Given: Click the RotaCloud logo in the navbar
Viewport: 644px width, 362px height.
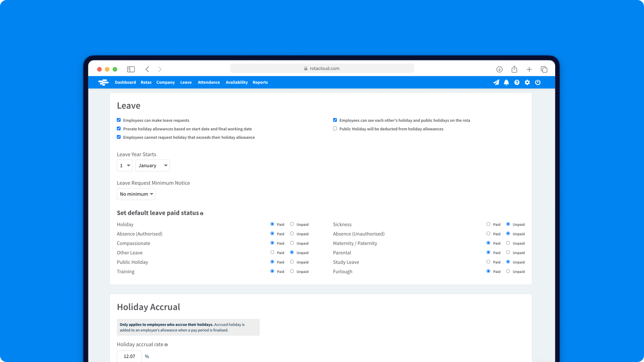Looking at the screenshot, I should tap(103, 82).
